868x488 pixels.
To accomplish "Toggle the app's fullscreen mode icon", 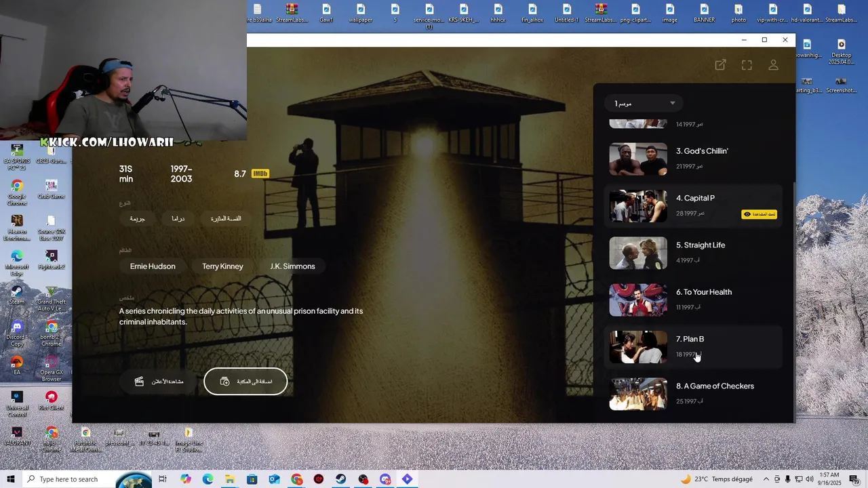I will point(747,65).
